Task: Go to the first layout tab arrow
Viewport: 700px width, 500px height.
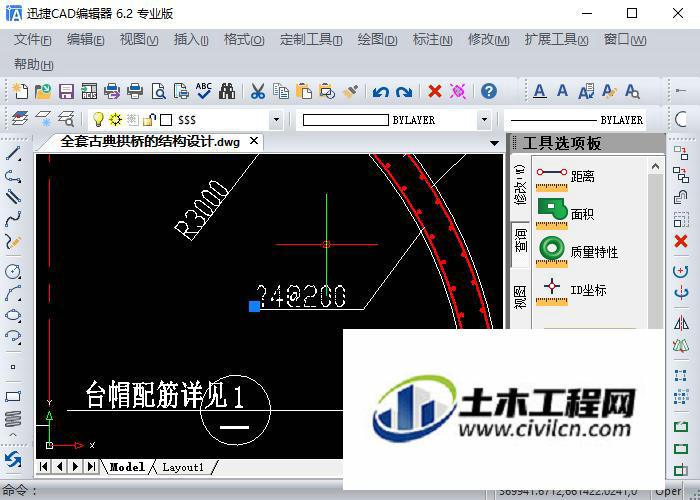Action: click(44, 467)
